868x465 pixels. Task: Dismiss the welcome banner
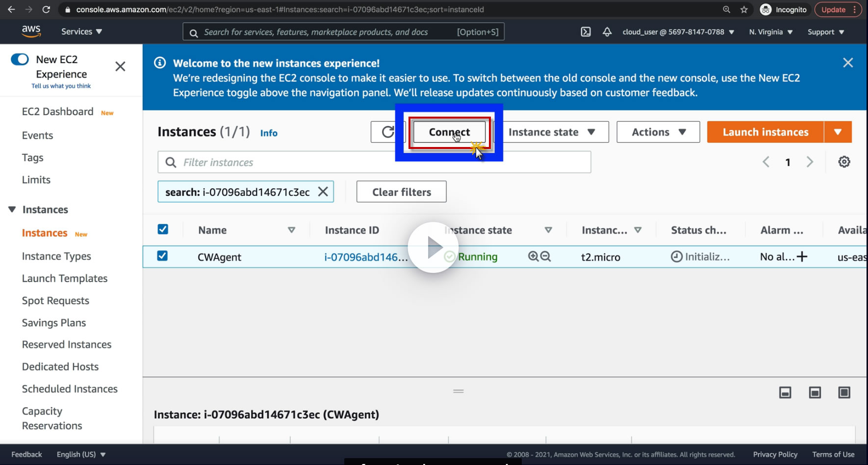point(848,63)
